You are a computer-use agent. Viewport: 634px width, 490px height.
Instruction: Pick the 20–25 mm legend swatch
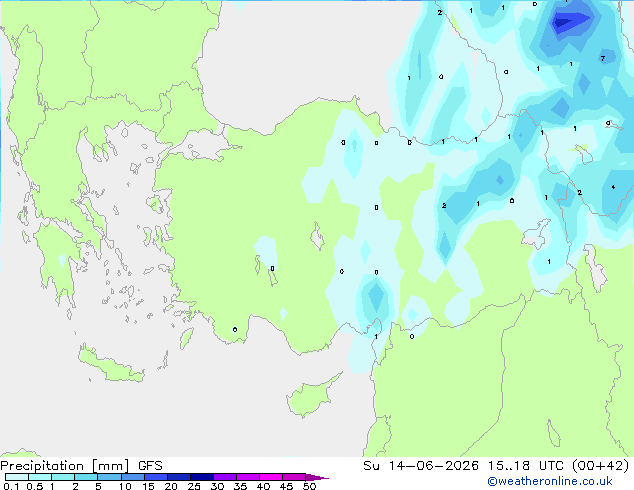[179, 477]
